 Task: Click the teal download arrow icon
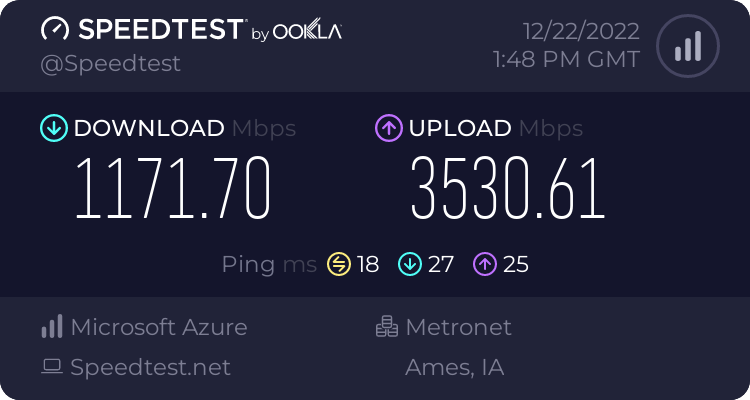point(54,128)
